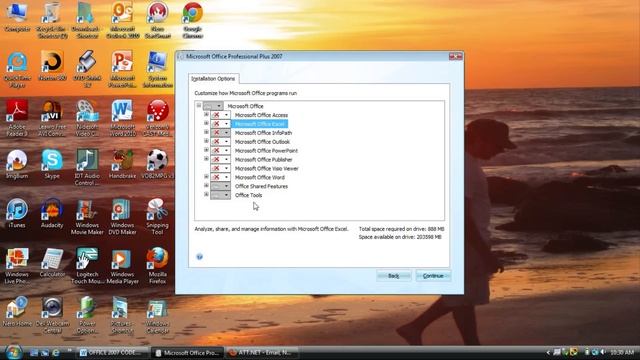Click the help icon in installer
The width and height of the screenshot is (640, 360).
(199, 256)
